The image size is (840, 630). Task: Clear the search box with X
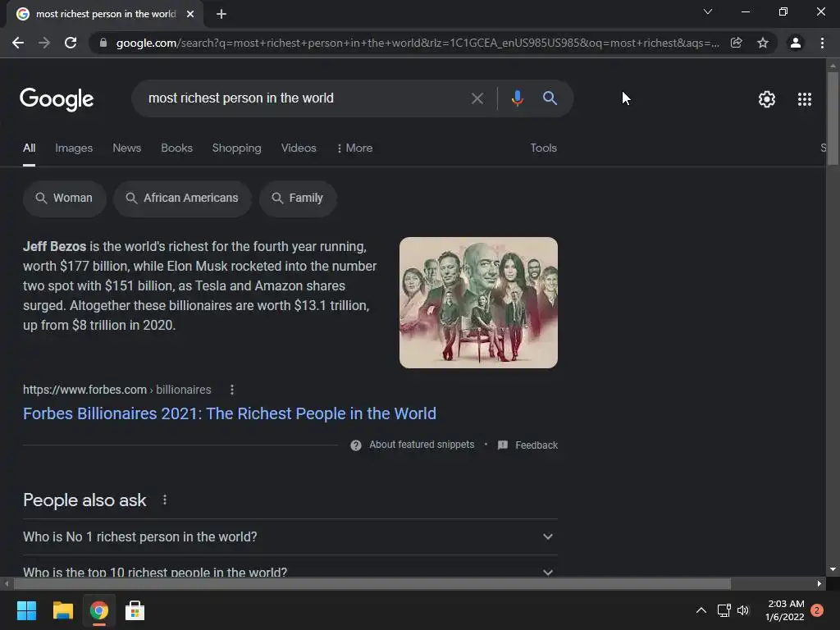[477, 98]
